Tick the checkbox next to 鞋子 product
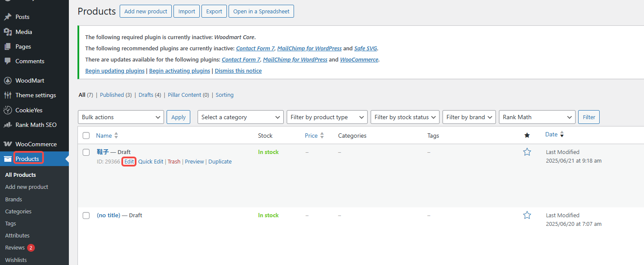Image resolution: width=644 pixels, height=265 pixels. 86,152
